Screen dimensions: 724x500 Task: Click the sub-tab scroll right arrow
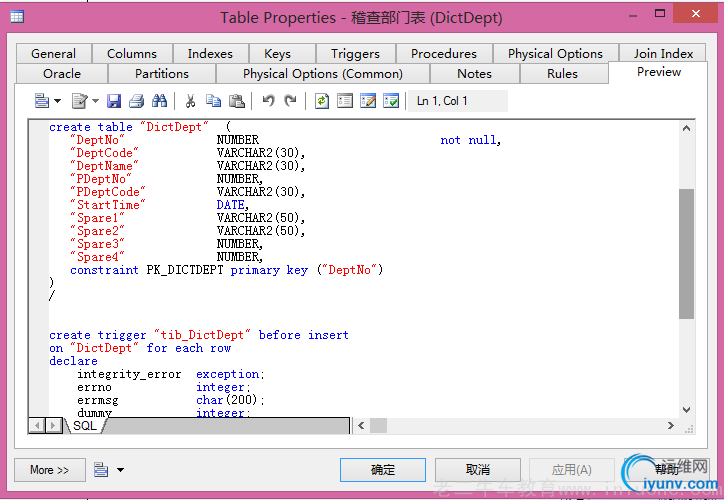(x=54, y=426)
